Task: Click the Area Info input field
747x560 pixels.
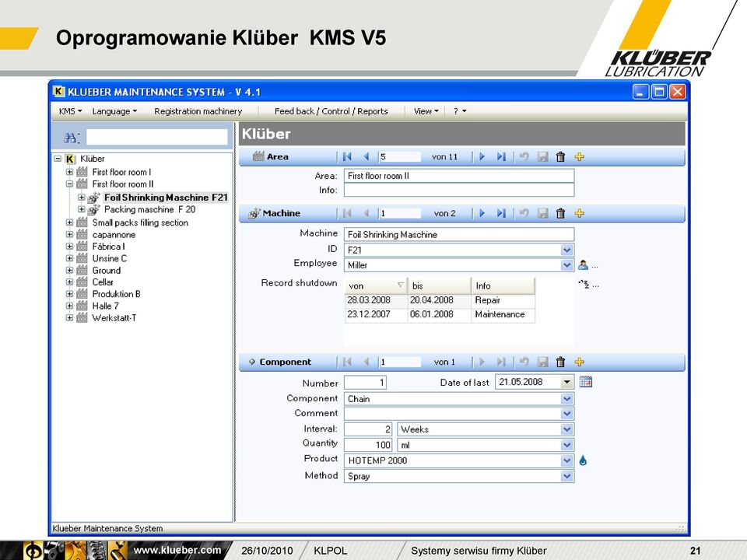Action: click(x=459, y=190)
